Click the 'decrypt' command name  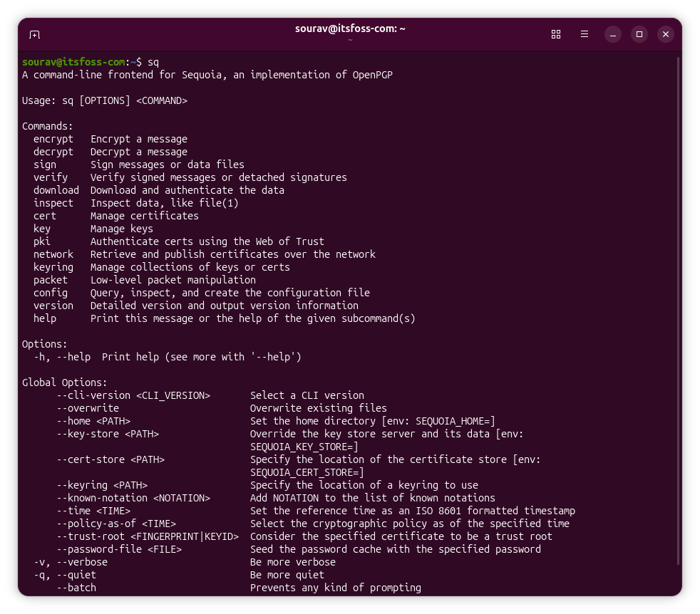(x=53, y=152)
